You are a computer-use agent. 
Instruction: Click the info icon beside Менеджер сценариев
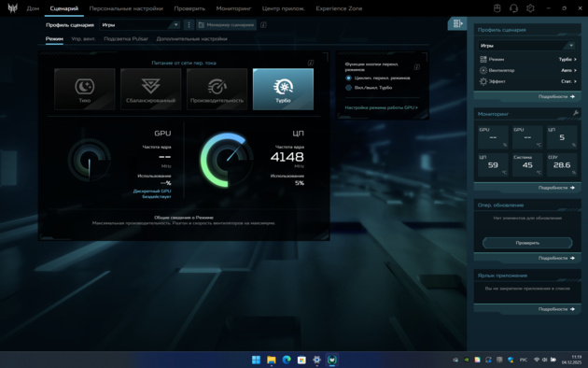click(x=263, y=25)
